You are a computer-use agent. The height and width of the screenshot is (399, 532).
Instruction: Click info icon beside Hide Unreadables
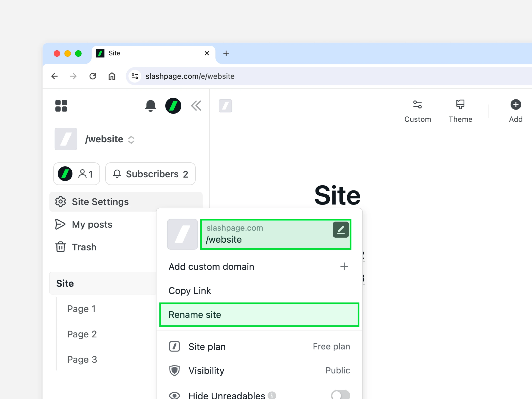[272, 395]
